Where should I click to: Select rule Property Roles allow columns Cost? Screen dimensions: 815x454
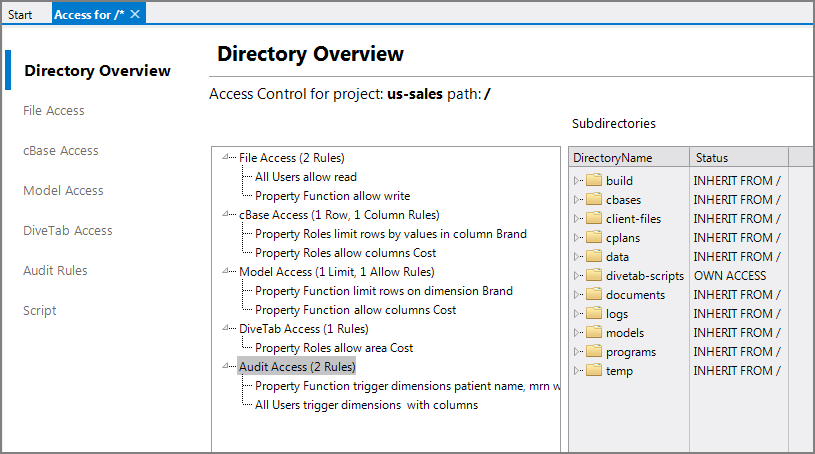point(346,253)
